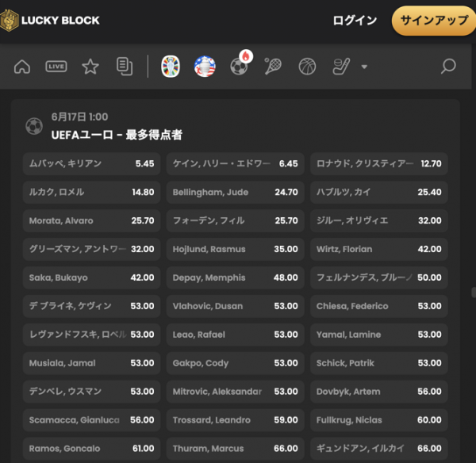The width and height of the screenshot is (476, 463).
Task: Pick ギュンドアン, イルカイ at 66.00
Action: [379, 449]
